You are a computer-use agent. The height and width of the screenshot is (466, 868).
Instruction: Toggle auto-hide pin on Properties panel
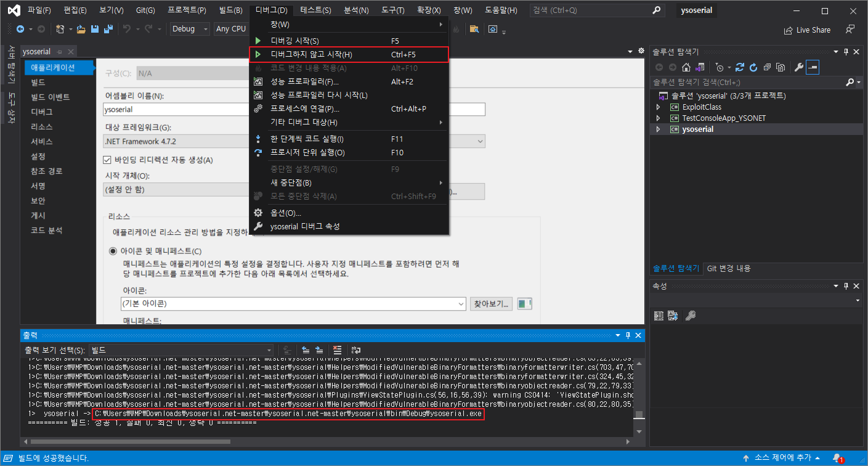tap(847, 286)
